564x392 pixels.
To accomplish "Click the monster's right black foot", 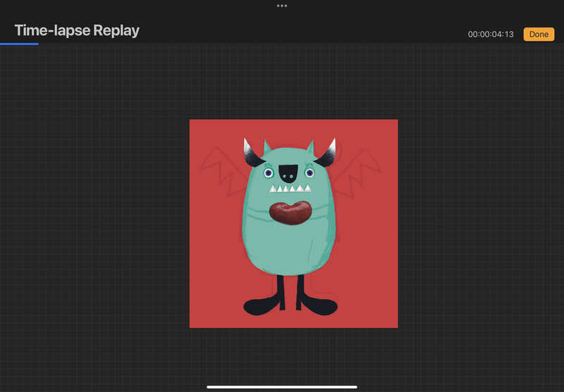I will pos(317,305).
